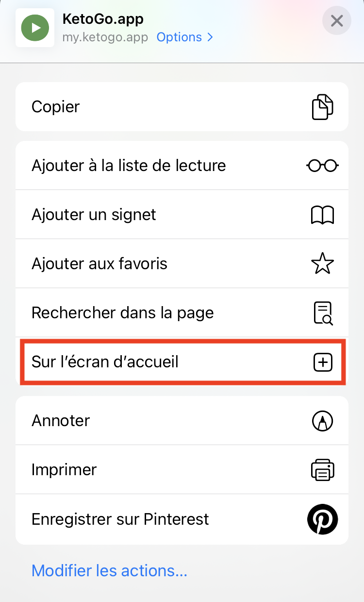Viewport: 364px width, 602px height.
Task: Choose 'Ajouter à la liste de lecture' text
Action: (x=129, y=166)
